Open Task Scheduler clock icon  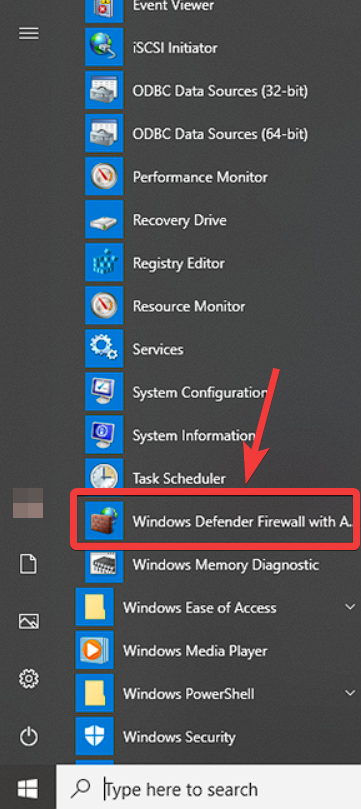point(104,478)
